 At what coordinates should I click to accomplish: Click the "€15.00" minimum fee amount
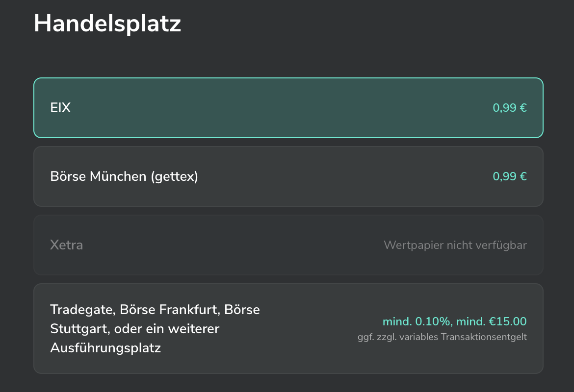pyautogui.click(x=507, y=322)
